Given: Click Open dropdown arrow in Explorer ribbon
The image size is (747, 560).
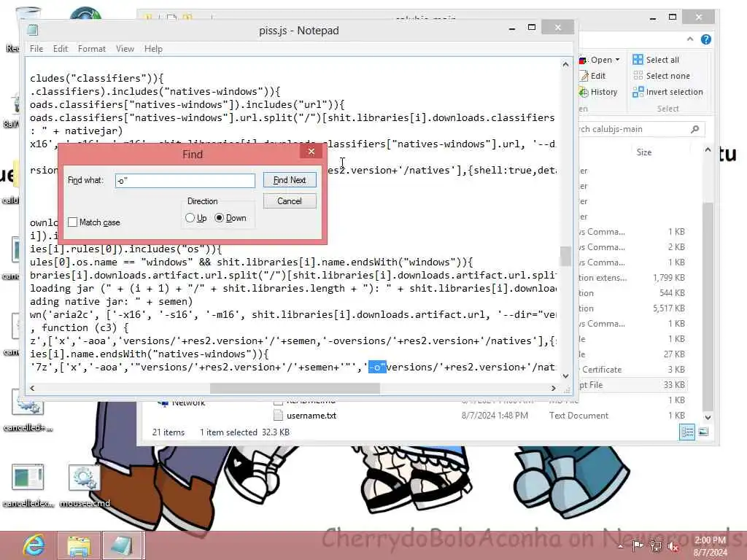Looking at the screenshot, I should [x=617, y=60].
